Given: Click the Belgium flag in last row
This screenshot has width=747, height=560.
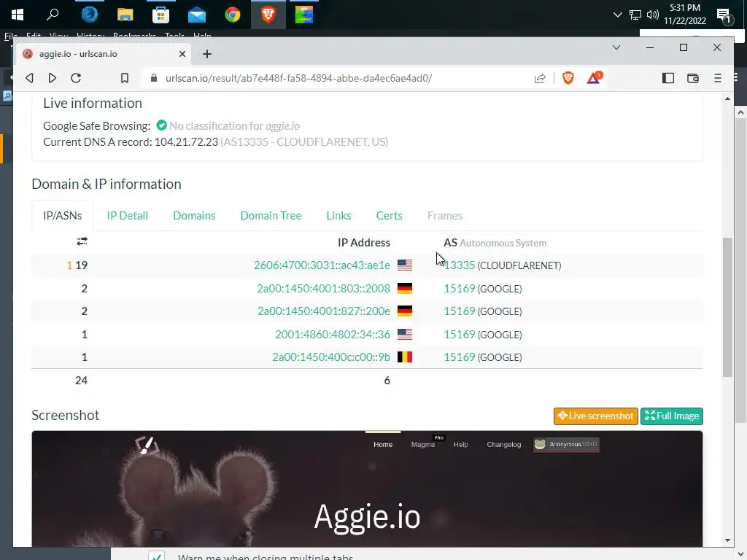Looking at the screenshot, I should (x=404, y=357).
